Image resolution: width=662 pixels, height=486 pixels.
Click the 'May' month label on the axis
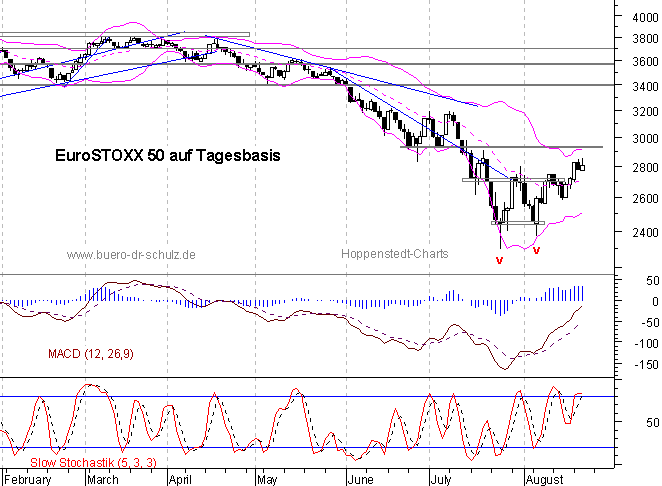(x=267, y=480)
